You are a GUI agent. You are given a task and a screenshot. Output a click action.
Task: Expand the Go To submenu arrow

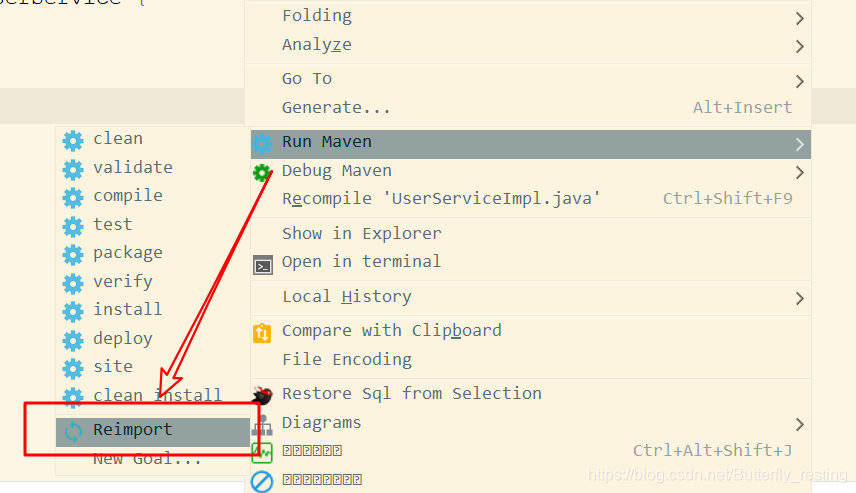pos(799,81)
